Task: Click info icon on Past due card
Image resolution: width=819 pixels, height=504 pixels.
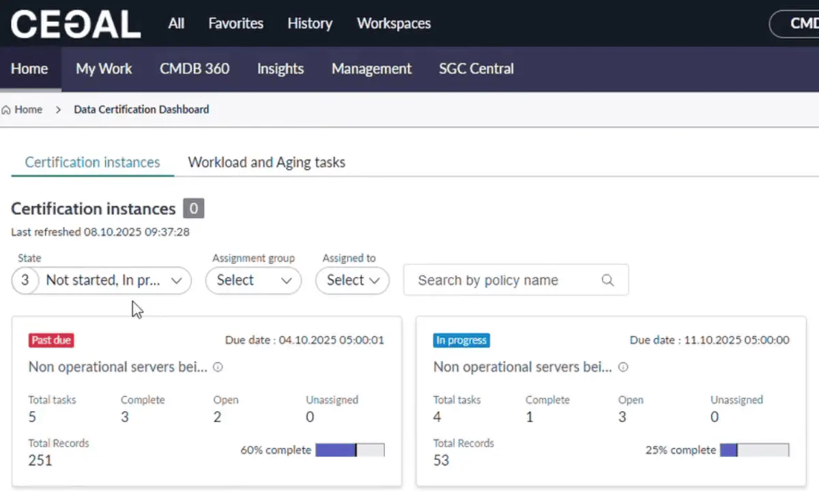Action: point(218,367)
